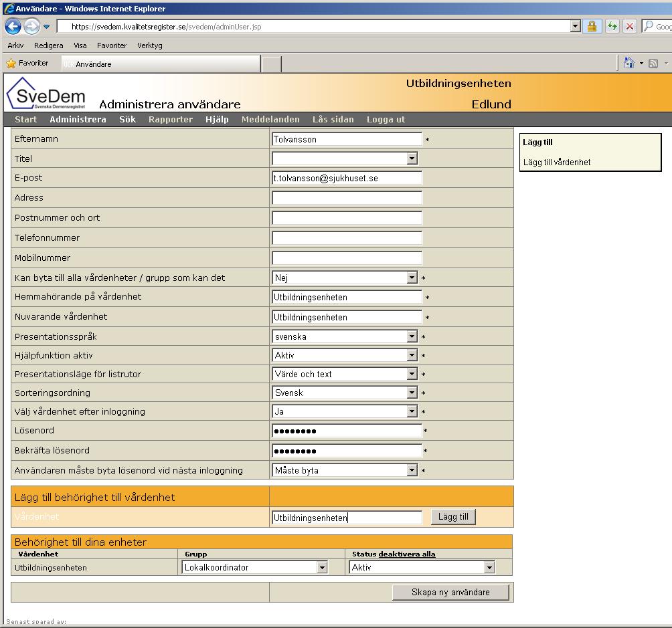Open the Presentationsspråk dropdown
This screenshot has width=672, height=628.
click(345, 336)
